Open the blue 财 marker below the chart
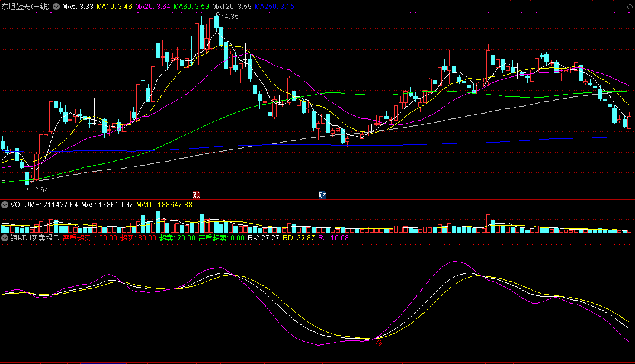Screen dimensions: 635x364 pyautogui.click(x=322, y=195)
